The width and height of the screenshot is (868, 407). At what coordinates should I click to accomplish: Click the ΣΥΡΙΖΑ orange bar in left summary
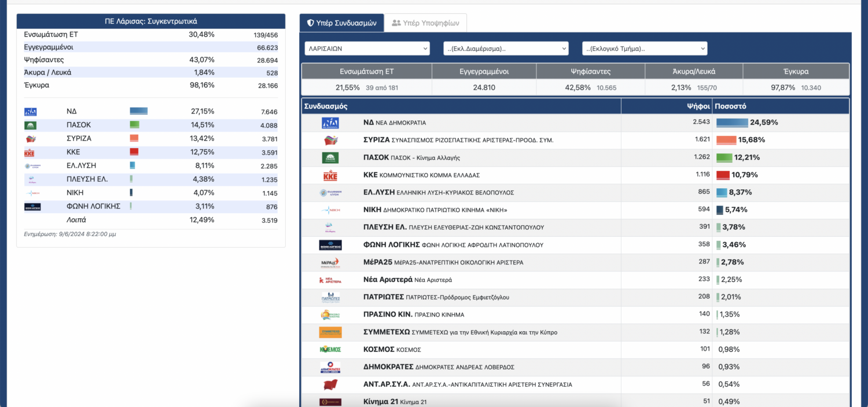click(x=134, y=138)
